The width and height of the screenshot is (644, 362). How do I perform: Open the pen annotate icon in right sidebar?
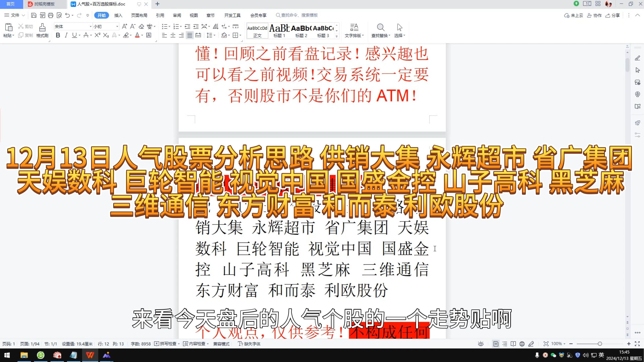click(x=637, y=58)
